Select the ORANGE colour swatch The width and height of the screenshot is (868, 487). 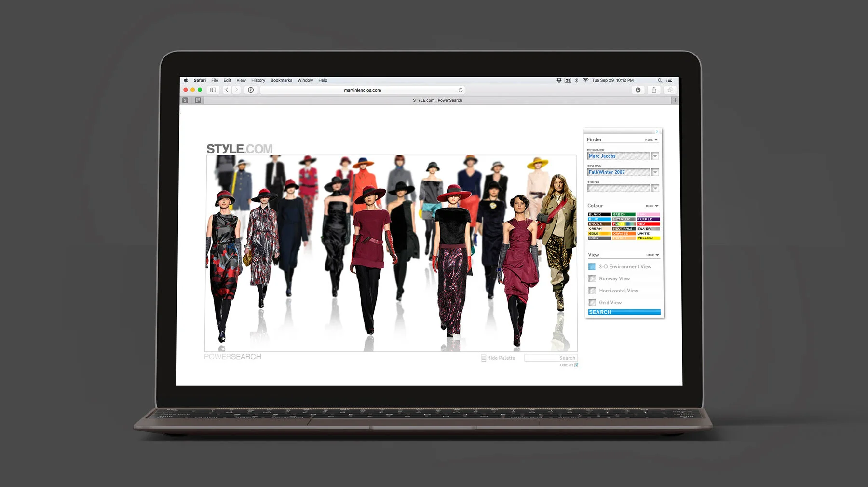(x=624, y=233)
